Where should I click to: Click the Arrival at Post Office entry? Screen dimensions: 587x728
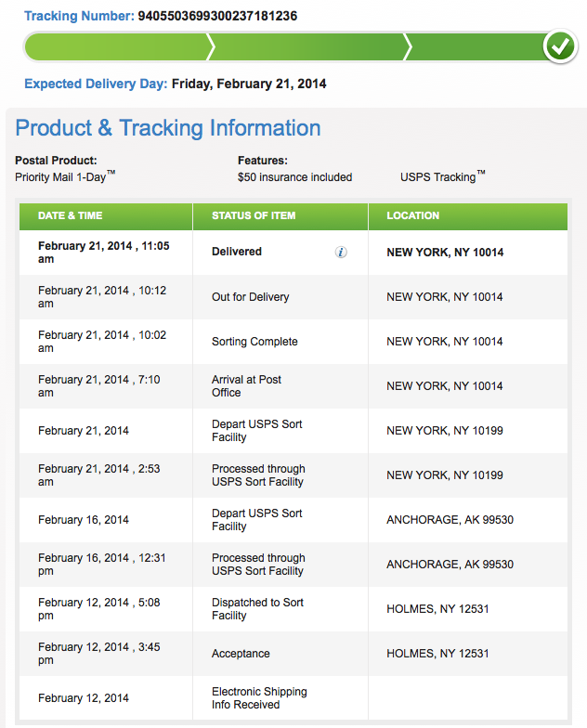tap(246, 386)
